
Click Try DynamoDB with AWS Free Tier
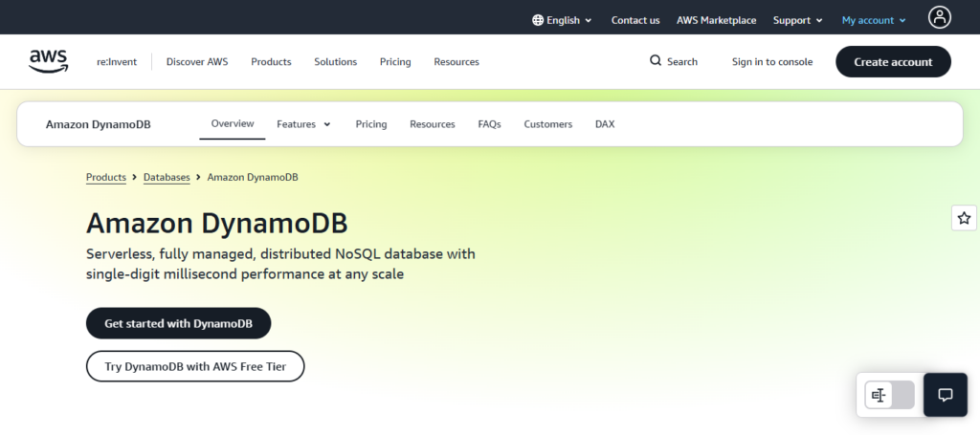(x=195, y=366)
